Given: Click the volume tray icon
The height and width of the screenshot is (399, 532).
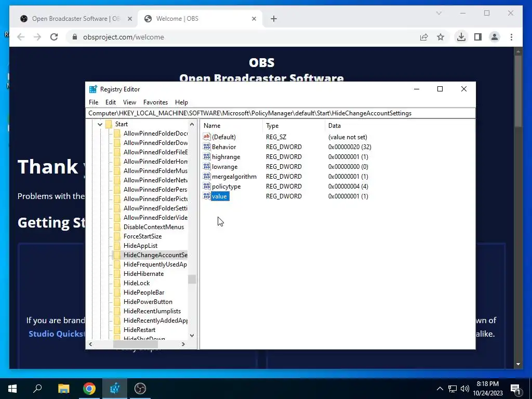Looking at the screenshot, I should tap(465, 389).
